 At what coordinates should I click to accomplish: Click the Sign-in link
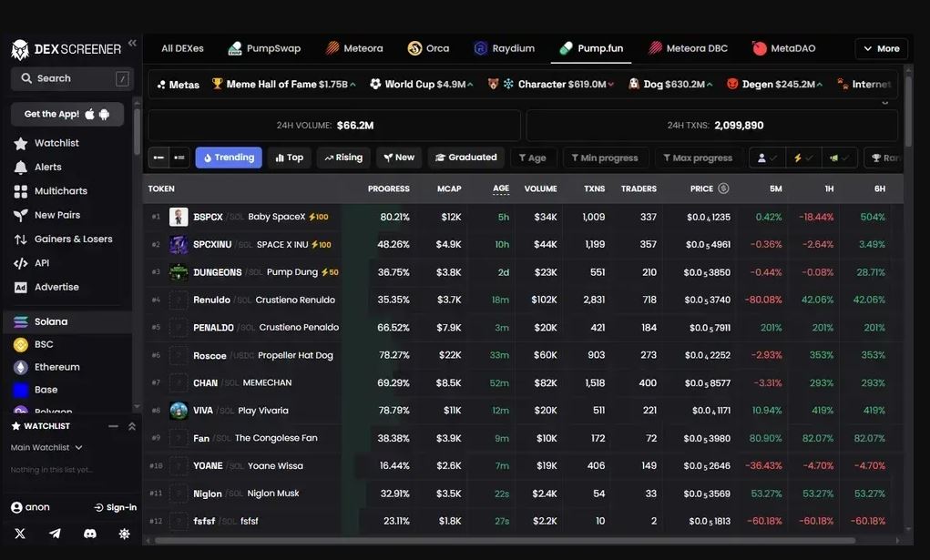tap(115, 507)
